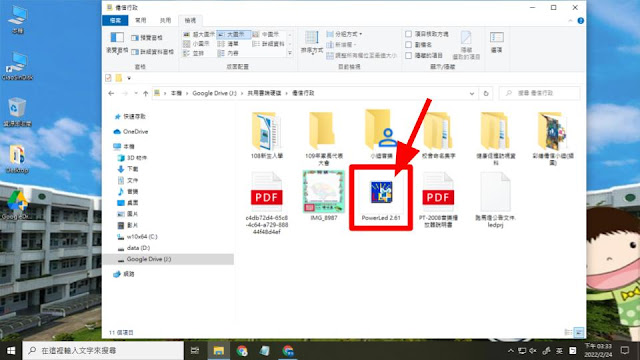Screen dimensions: 640x360
Task: Click Google Drive (J:) in the address breadcrumb
Action: [214, 93]
